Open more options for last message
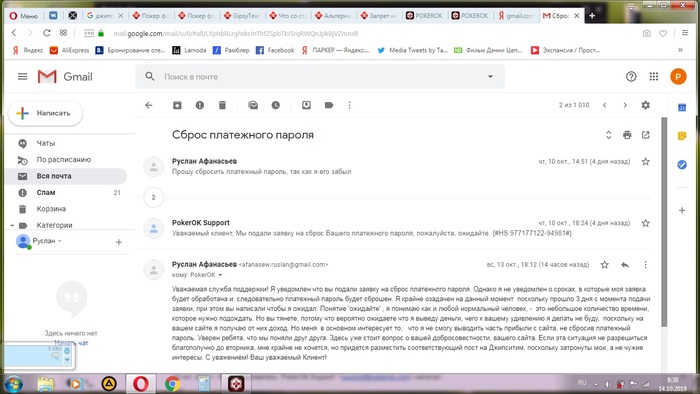This screenshot has width=700, height=394. [646, 265]
